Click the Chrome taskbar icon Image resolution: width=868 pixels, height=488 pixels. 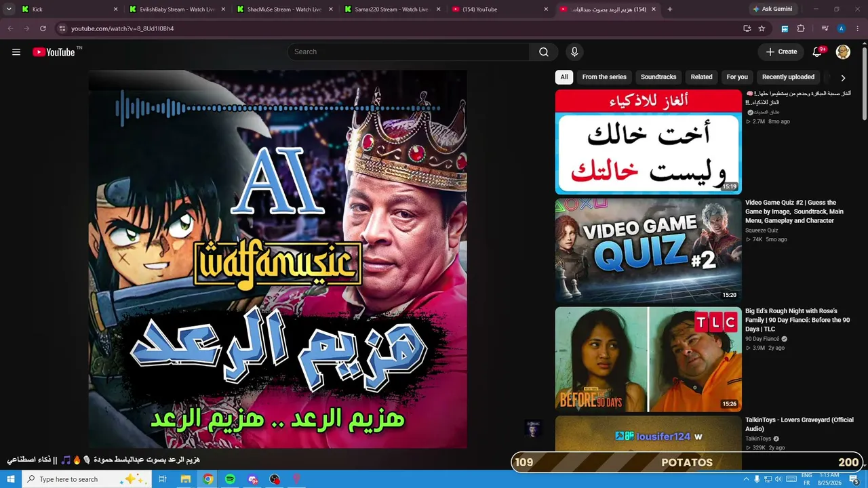(x=208, y=479)
